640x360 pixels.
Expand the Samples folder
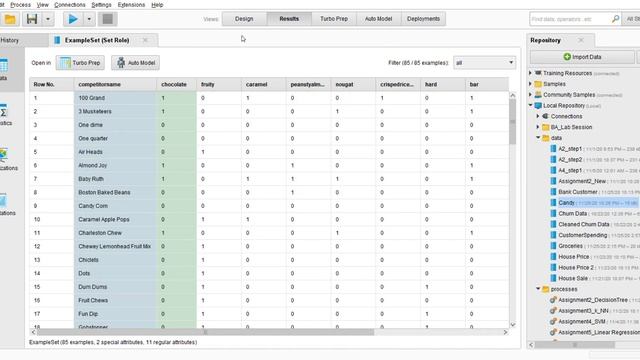coord(531,84)
